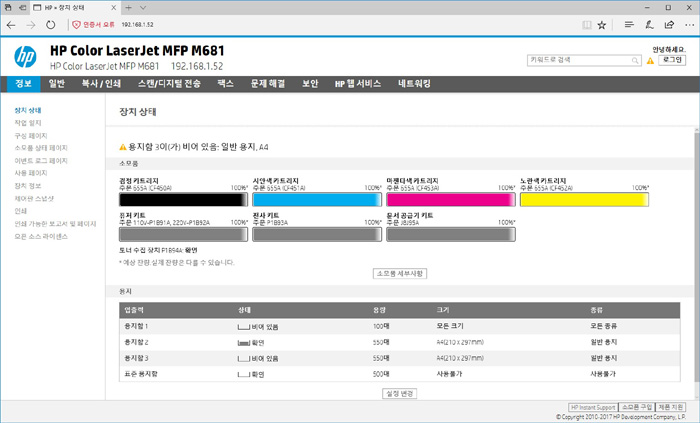Open the browser more options ellipsis
Screen dimensions: 700x423
tap(689, 25)
